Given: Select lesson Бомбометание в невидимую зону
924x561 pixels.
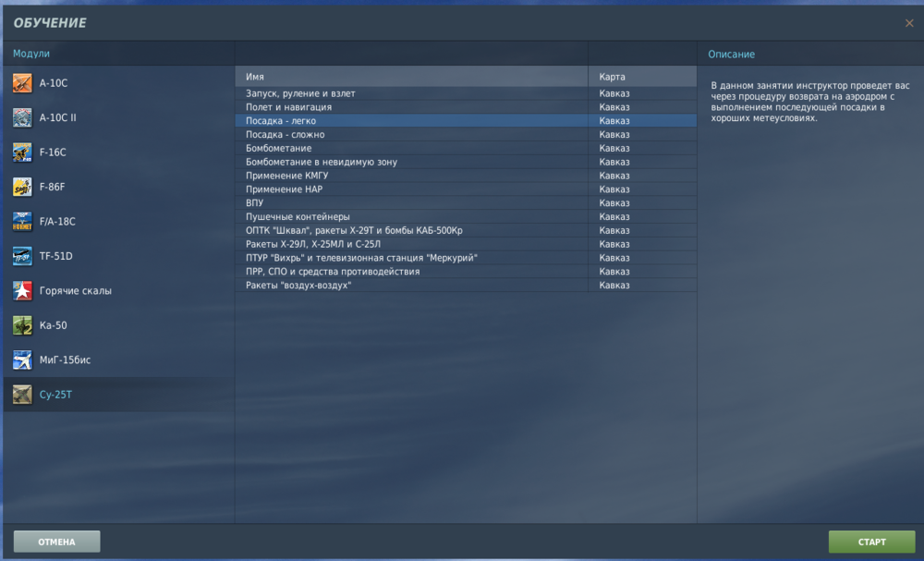Looking at the screenshot, I should coord(466,162).
